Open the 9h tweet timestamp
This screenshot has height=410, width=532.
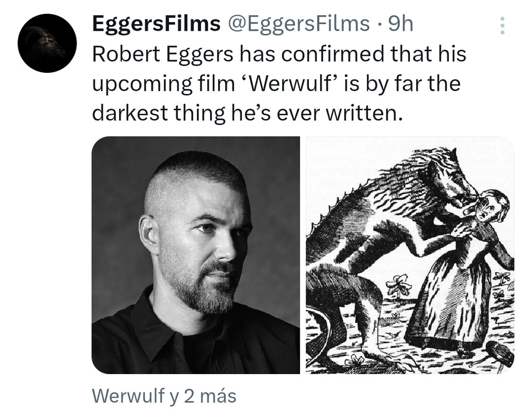click(x=401, y=24)
